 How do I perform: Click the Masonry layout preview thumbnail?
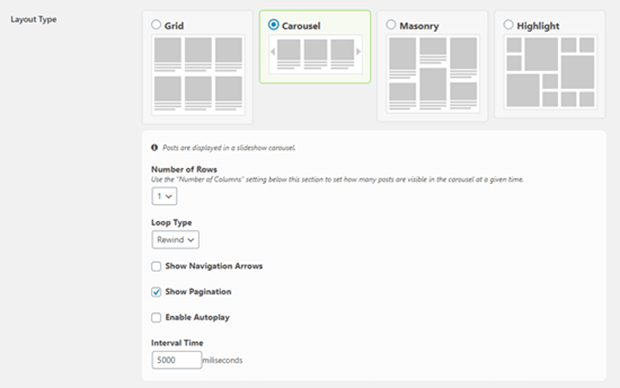[433, 74]
